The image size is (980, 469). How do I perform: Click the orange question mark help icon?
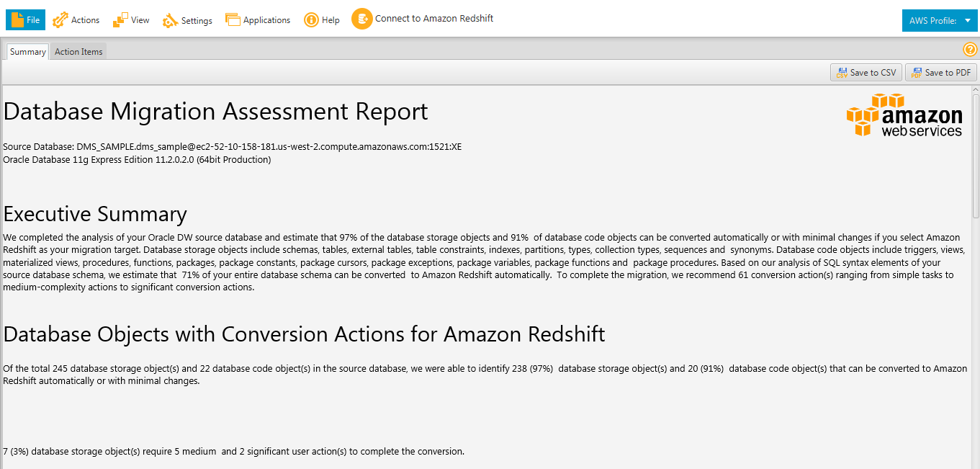[970, 50]
